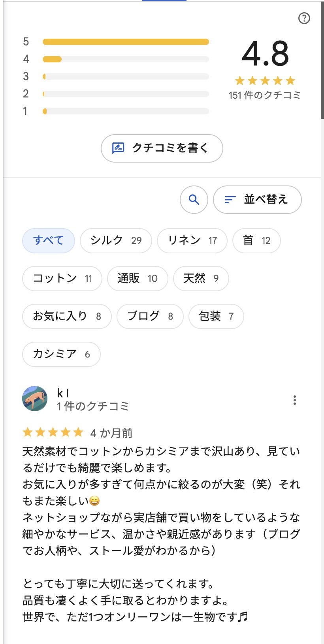Click the help question mark icon
Viewport: 324px width, 644px height.
point(304,18)
